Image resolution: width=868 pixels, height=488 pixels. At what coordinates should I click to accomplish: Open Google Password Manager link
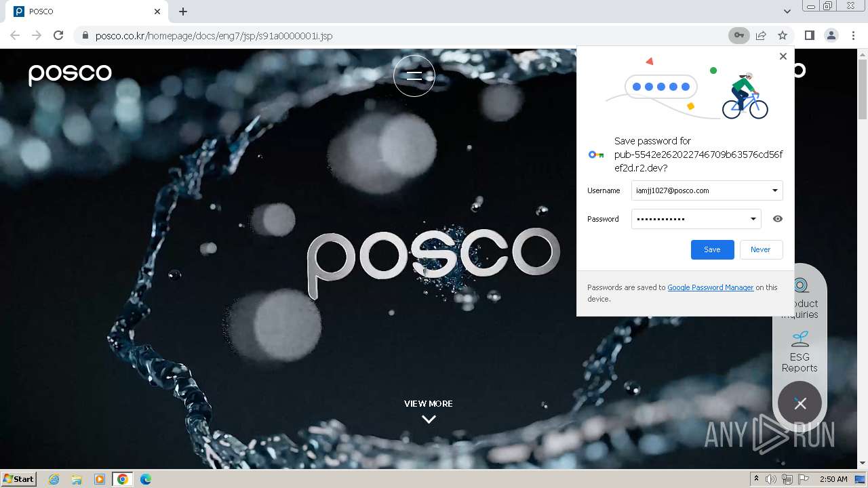tap(710, 287)
